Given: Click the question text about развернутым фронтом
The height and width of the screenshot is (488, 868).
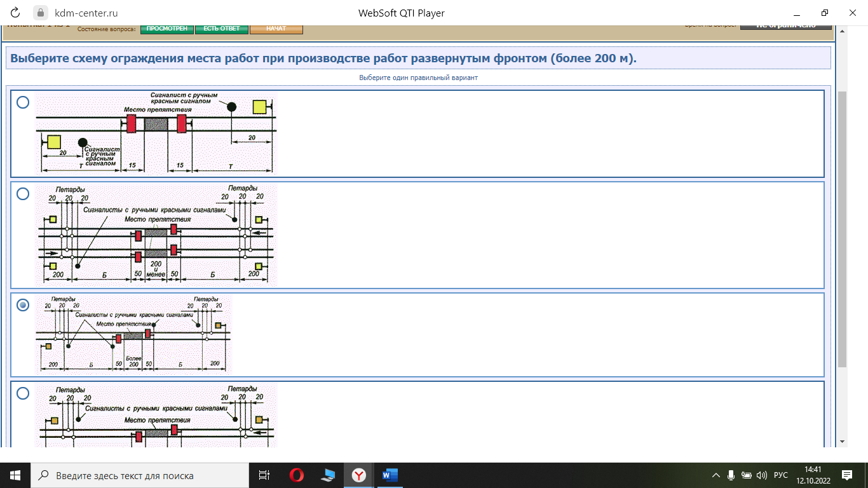Looking at the screenshot, I should tap(323, 58).
